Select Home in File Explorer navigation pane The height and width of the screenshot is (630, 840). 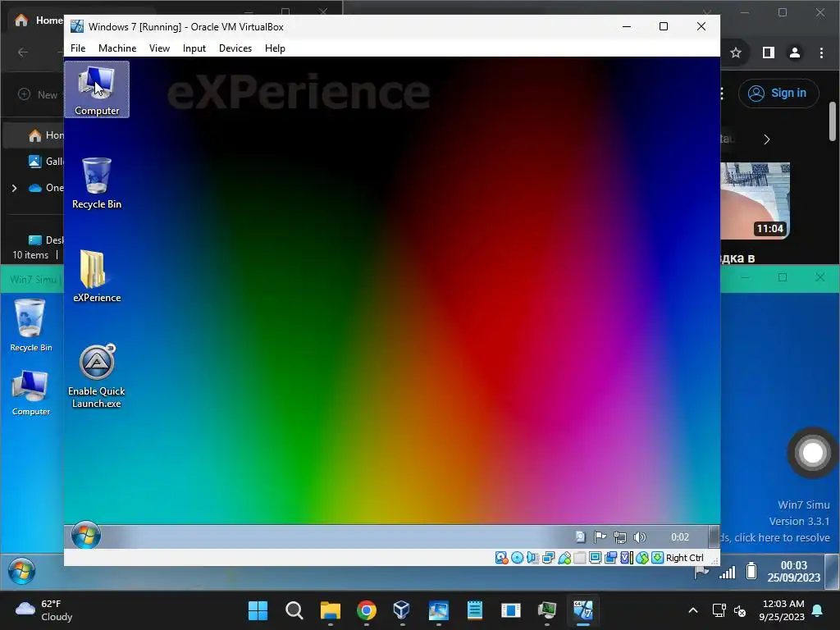point(34,135)
